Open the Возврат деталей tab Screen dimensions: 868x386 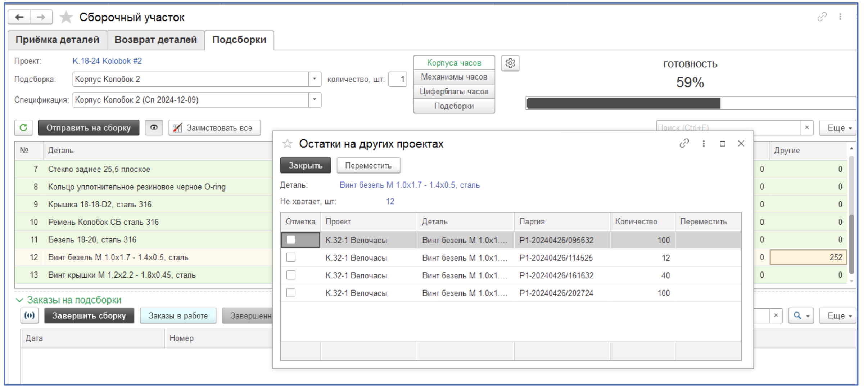155,40
